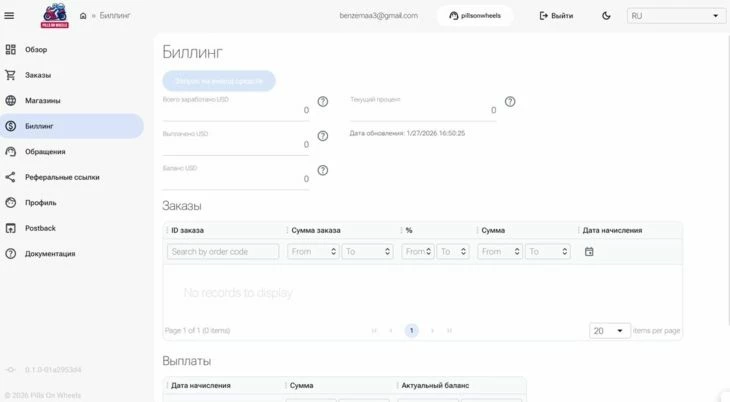This screenshot has height=402, width=730.
Task: Open Обзор in the sidebar
Action: pos(36,49)
